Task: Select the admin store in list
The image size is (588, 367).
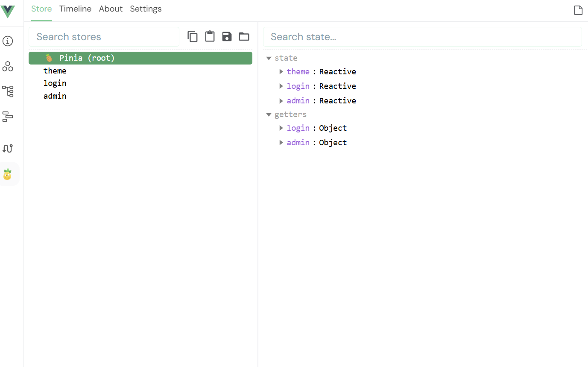Action: tap(55, 96)
